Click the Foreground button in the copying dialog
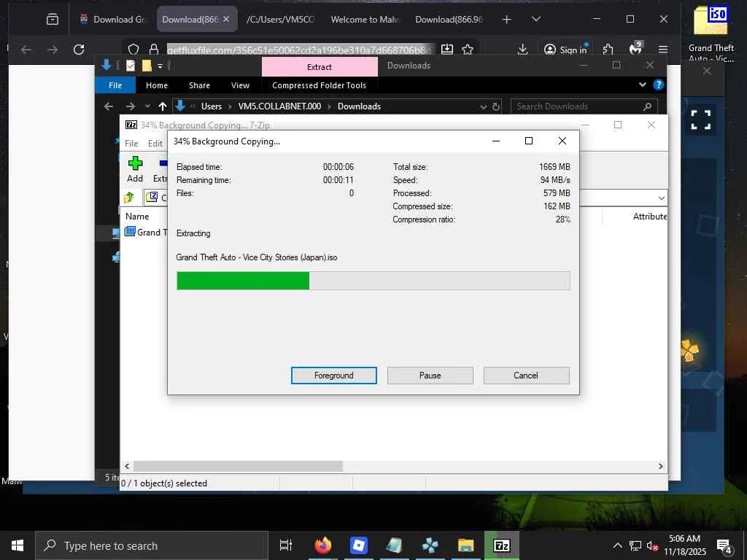The width and height of the screenshot is (747, 560). pos(333,376)
